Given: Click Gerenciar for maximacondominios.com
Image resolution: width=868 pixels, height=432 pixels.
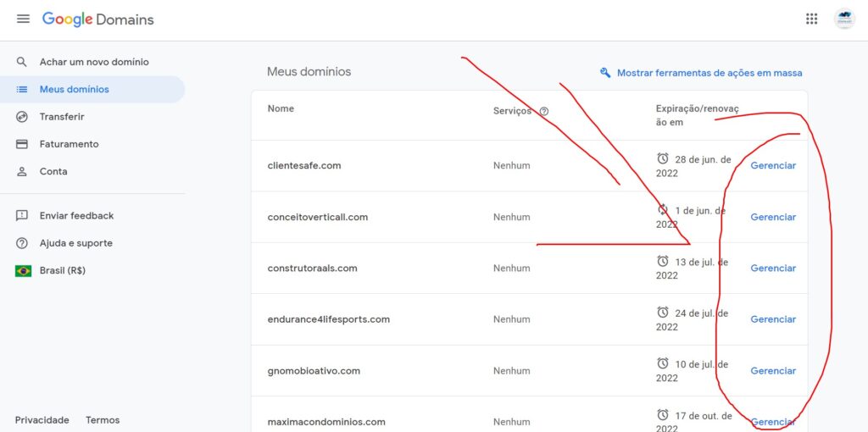Looking at the screenshot, I should click(x=773, y=422).
